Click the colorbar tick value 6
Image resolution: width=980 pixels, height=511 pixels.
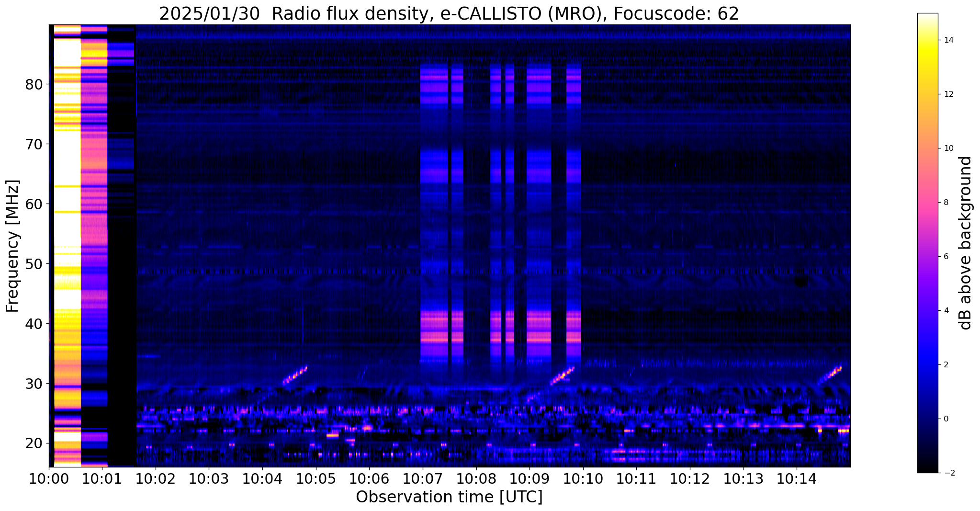pyautogui.click(x=946, y=257)
